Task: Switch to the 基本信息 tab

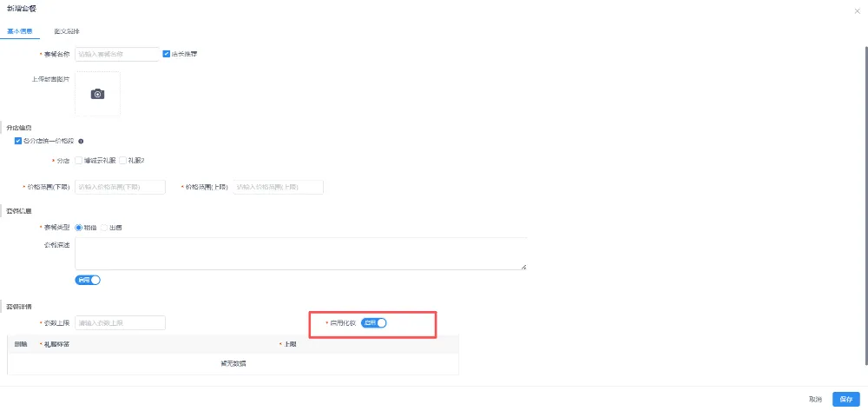Action: tap(20, 31)
